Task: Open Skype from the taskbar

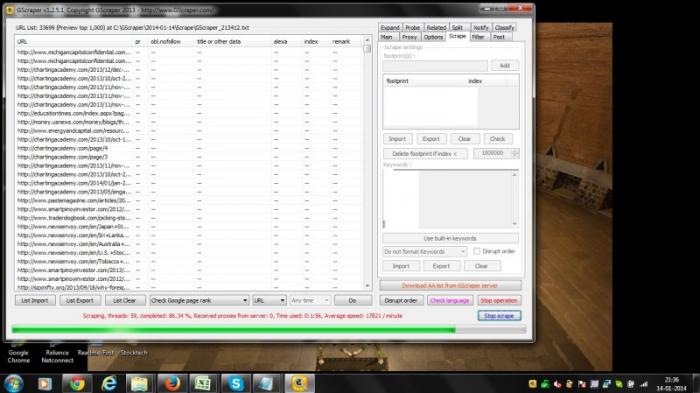Action: click(x=236, y=383)
